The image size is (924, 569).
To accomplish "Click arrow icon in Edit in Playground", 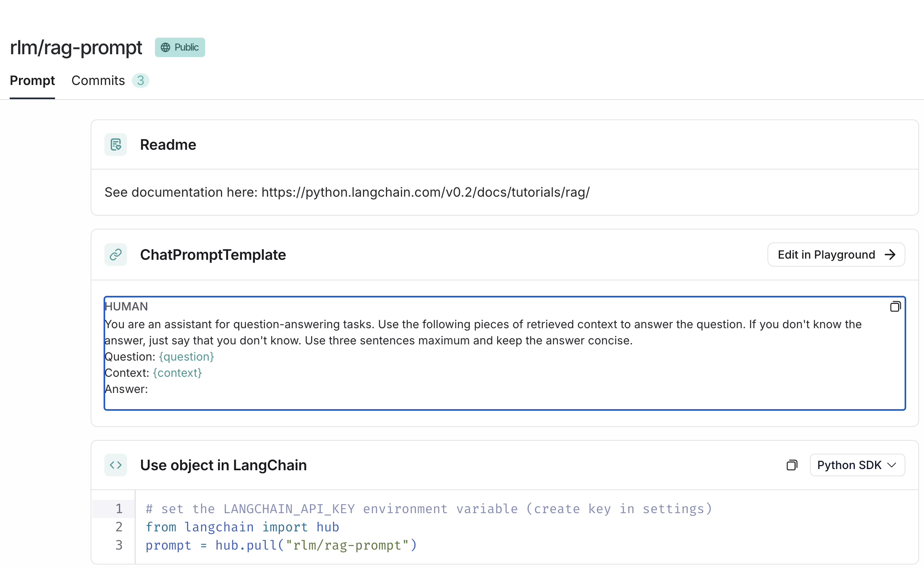I will pos(890,255).
